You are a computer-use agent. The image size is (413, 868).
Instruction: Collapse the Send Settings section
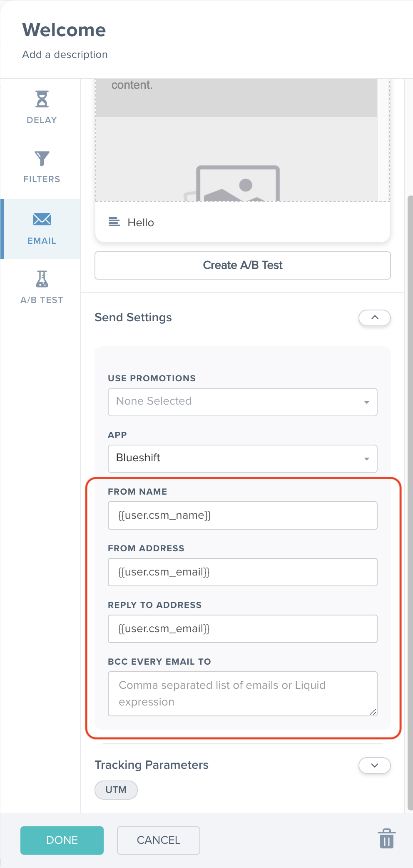tap(374, 318)
